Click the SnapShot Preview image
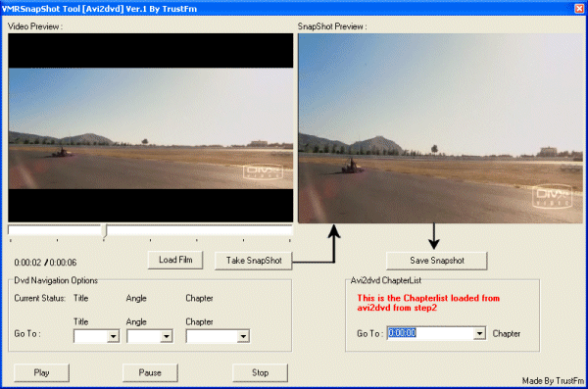588x389 pixels. click(x=441, y=128)
